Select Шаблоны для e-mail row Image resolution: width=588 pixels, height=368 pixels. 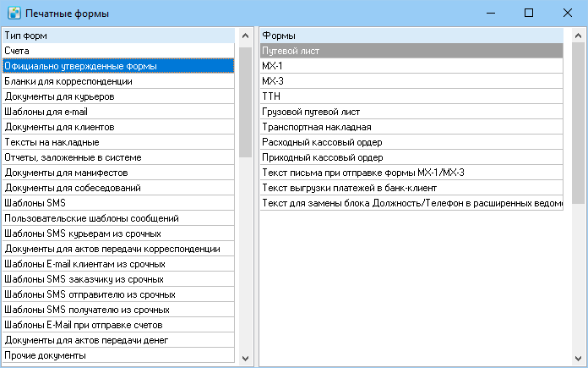pos(118,112)
